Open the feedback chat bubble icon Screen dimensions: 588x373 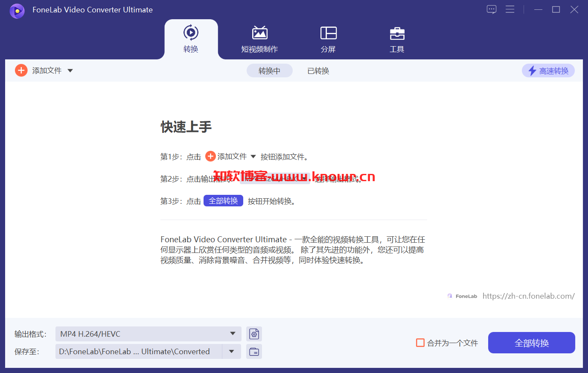coord(492,9)
